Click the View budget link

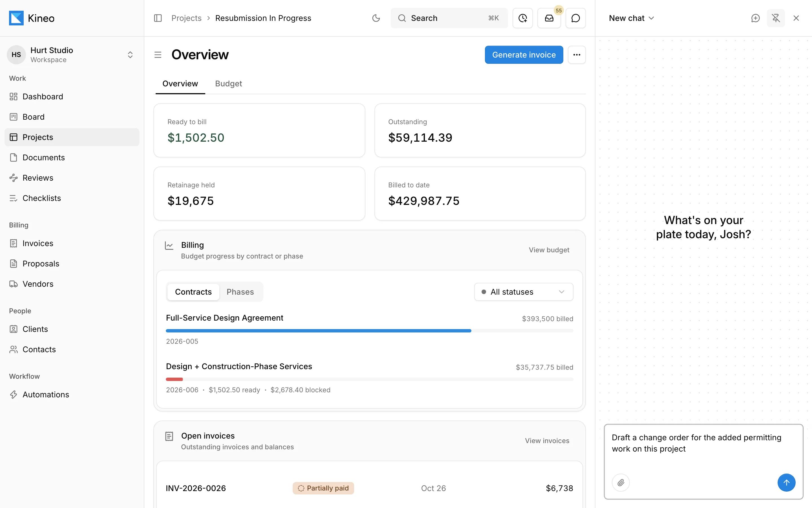point(549,250)
